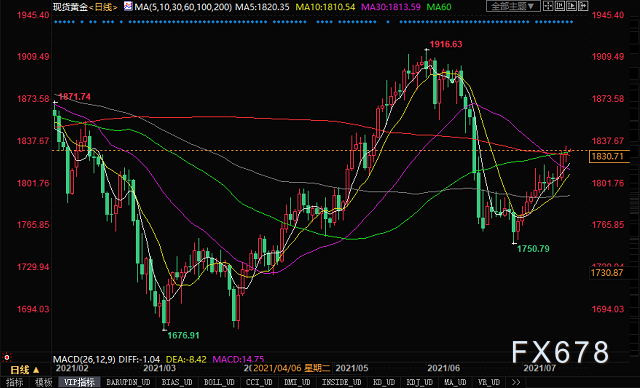Click the exit/expand icon in top toolbar
640x388 pixels.
pyautogui.click(x=584, y=6)
